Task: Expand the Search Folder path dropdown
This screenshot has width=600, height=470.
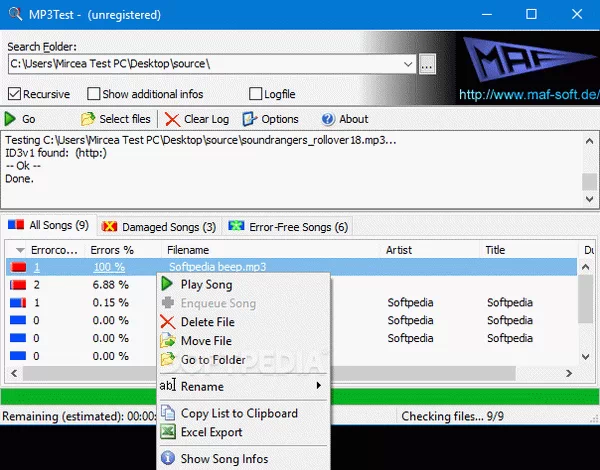Action: pos(408,64)
